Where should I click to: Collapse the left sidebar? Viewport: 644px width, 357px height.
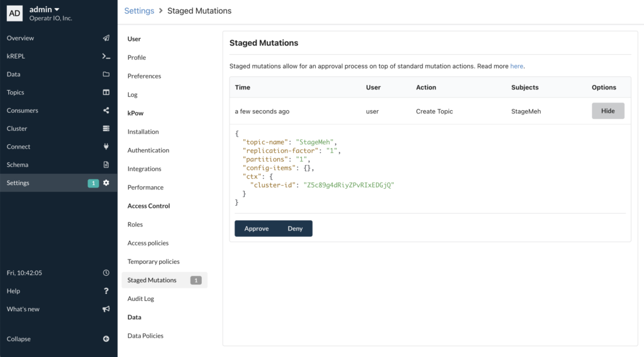(x=106, y=339)
